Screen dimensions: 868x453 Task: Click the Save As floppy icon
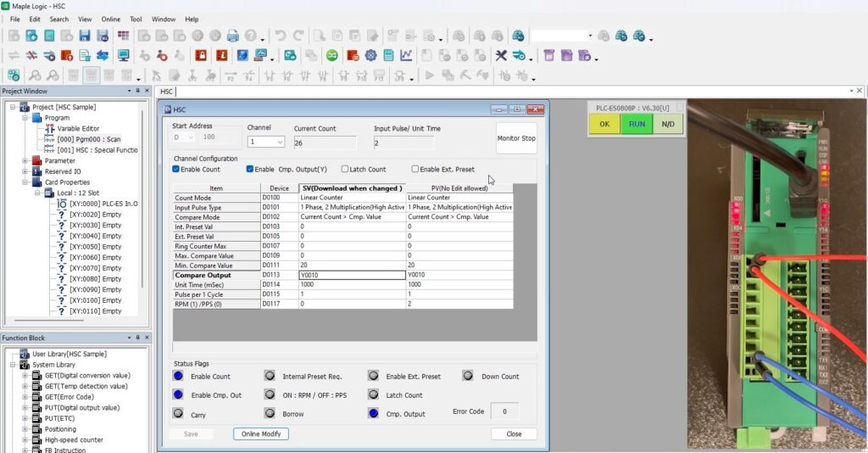point(103,36)
